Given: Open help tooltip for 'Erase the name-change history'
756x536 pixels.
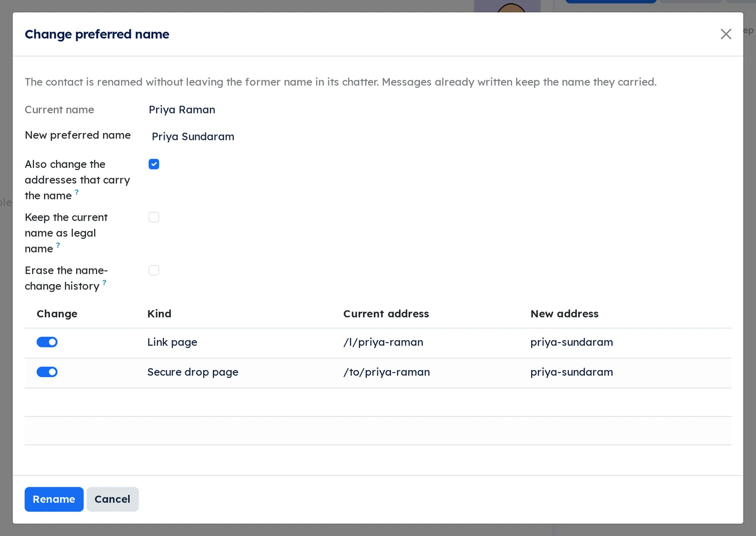Looking at the screenshot, I should point(104,282).
